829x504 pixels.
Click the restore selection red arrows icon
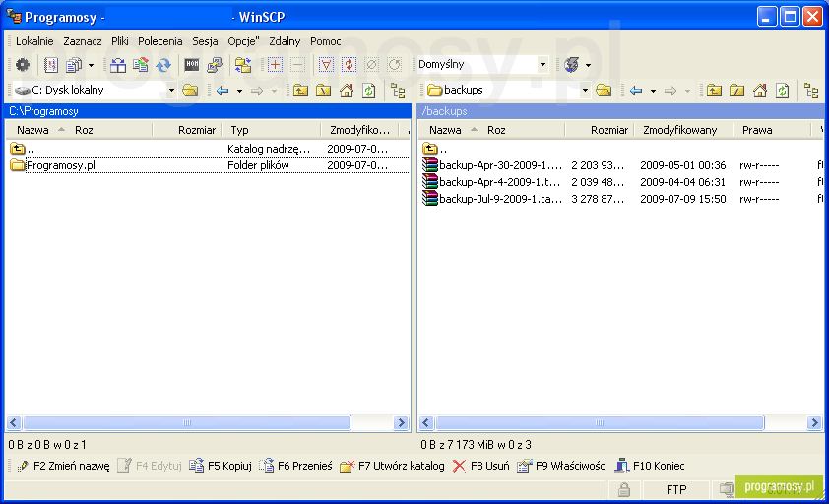(x=349, y=65)
